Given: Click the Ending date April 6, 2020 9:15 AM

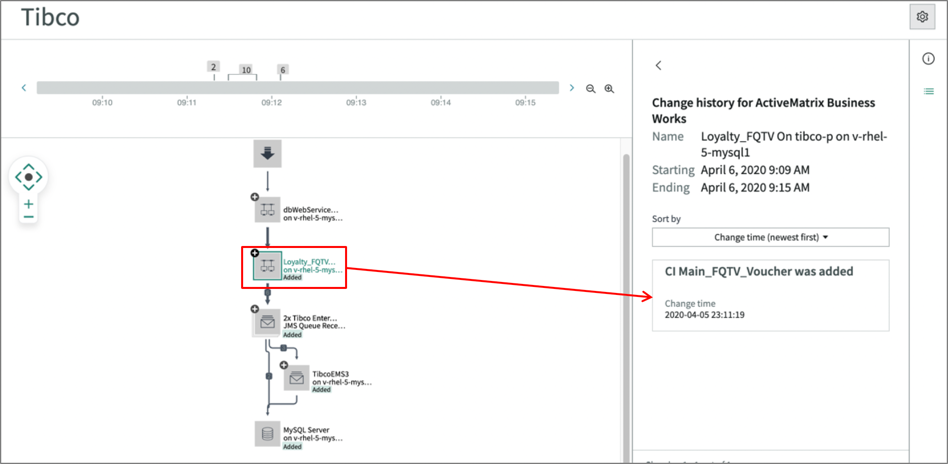Looking at the screenshot, I should (755, 188).
